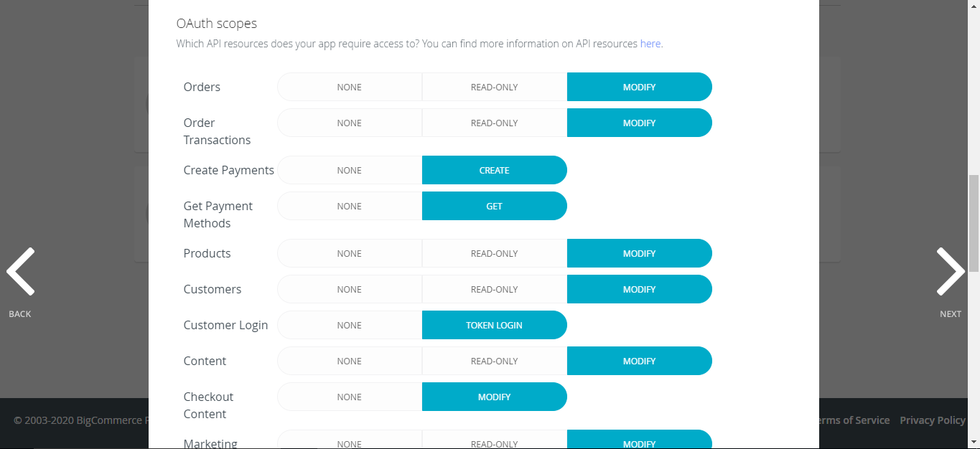Select Modify for Checkout Content
The width and height of the screenshot is (980, 449).
click(494, 397)
